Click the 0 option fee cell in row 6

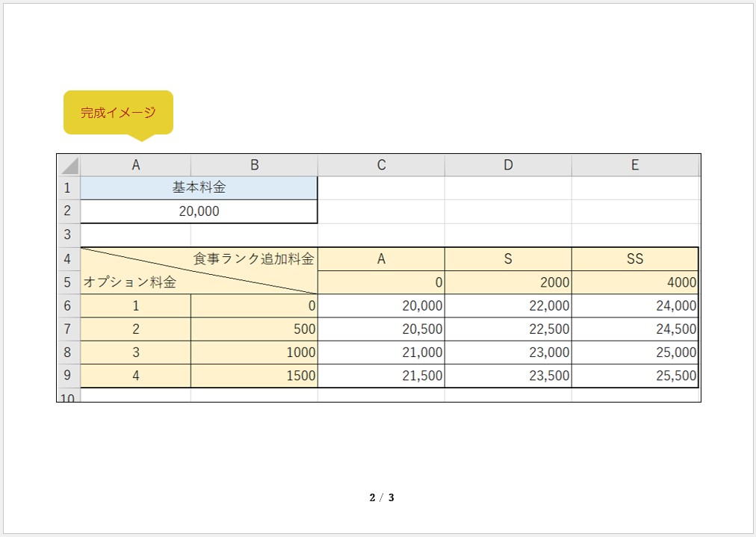(x=254, y=305)
